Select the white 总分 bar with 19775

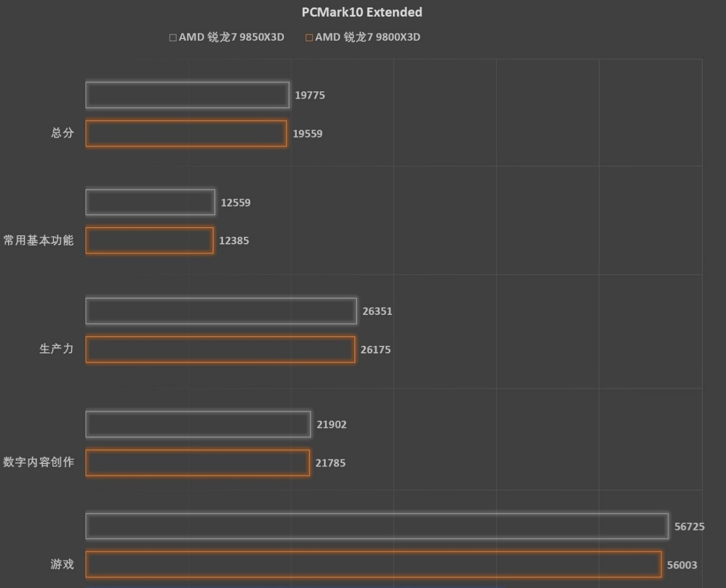pyautogui.click(x=188, y=95)
